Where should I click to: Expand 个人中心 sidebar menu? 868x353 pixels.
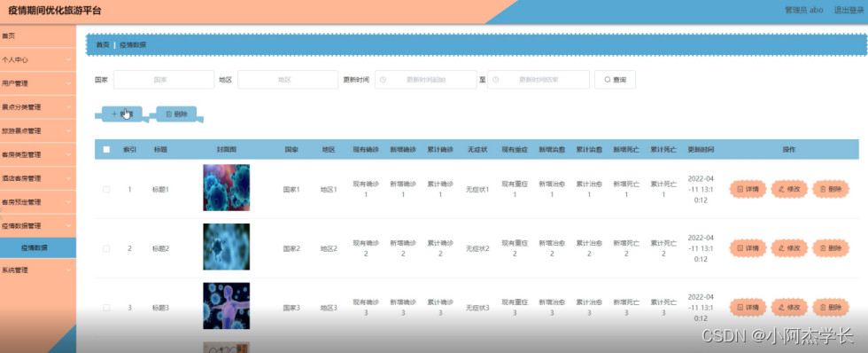(x=37, y=59)
